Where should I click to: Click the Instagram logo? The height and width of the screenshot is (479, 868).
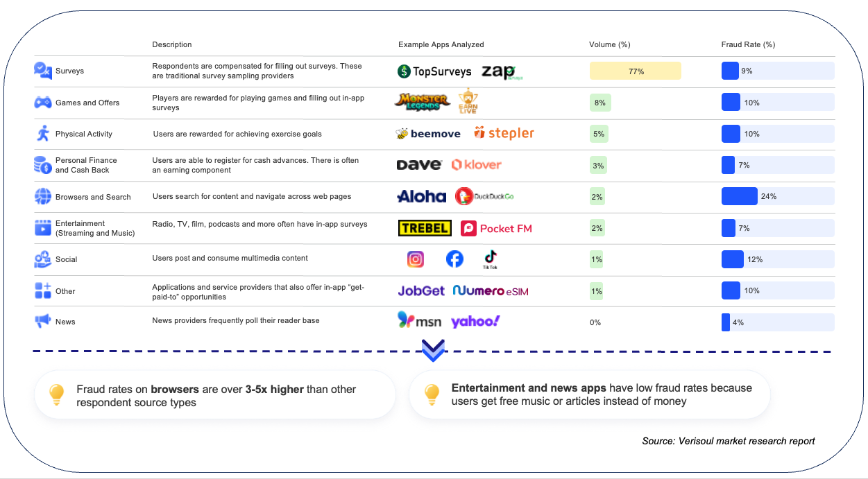(x=416, y=259)
